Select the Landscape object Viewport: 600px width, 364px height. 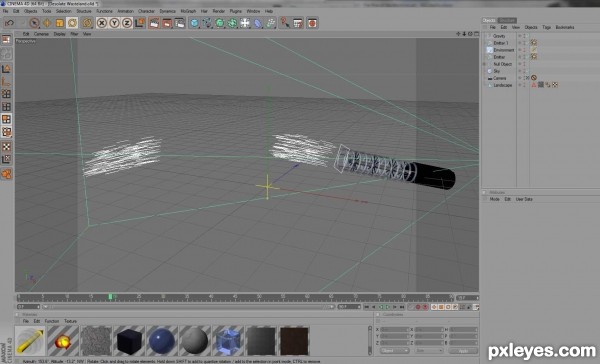point(502,85)
